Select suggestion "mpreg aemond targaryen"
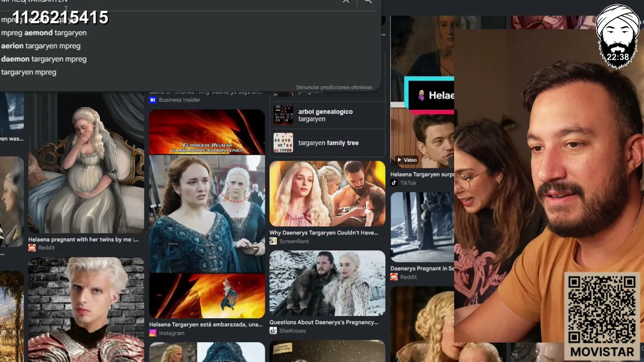Screen dimensions: 644x362 [44, 33]
